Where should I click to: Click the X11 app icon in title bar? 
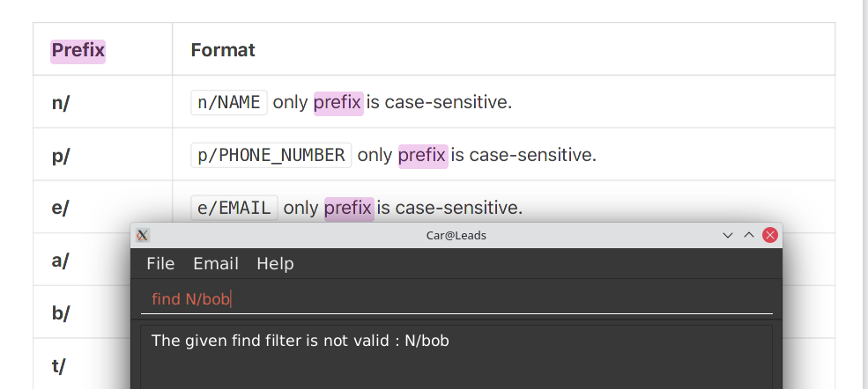point(144,235)
